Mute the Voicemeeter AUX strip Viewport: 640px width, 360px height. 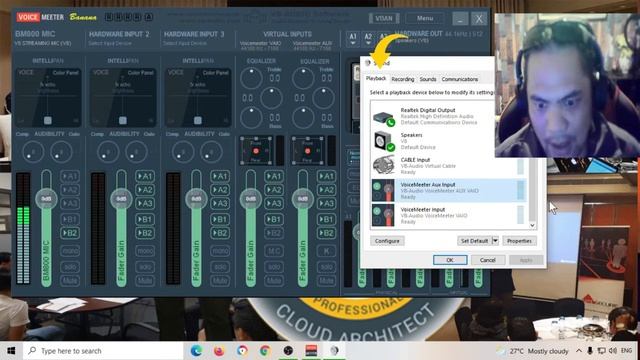[326, 280]
